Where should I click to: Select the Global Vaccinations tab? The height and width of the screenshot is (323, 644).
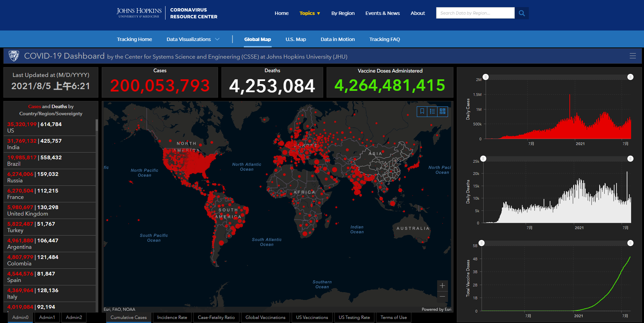[x=265, y=318]
